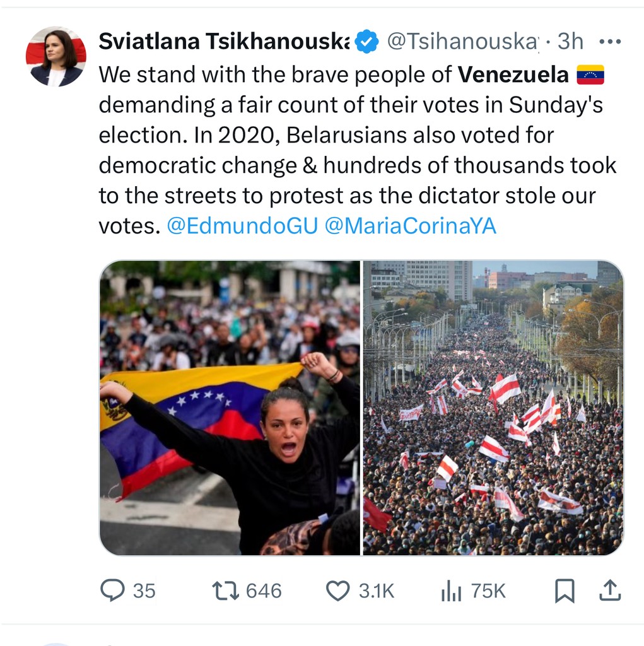Click the Venezuela flag emoji
The height and width of the screenshot is (646, 644).
pyautogui.click(x=590, y=75)
